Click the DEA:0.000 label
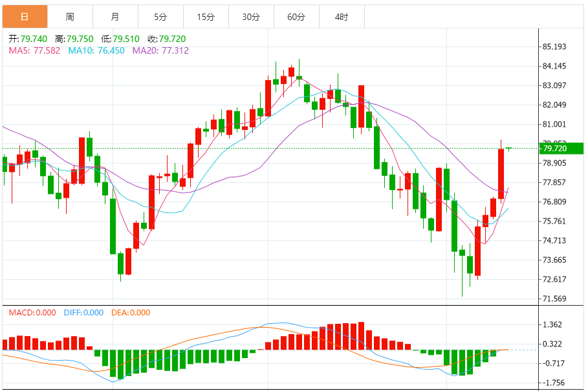This screenshot has width=588, height=391. (x=131, y=313)
